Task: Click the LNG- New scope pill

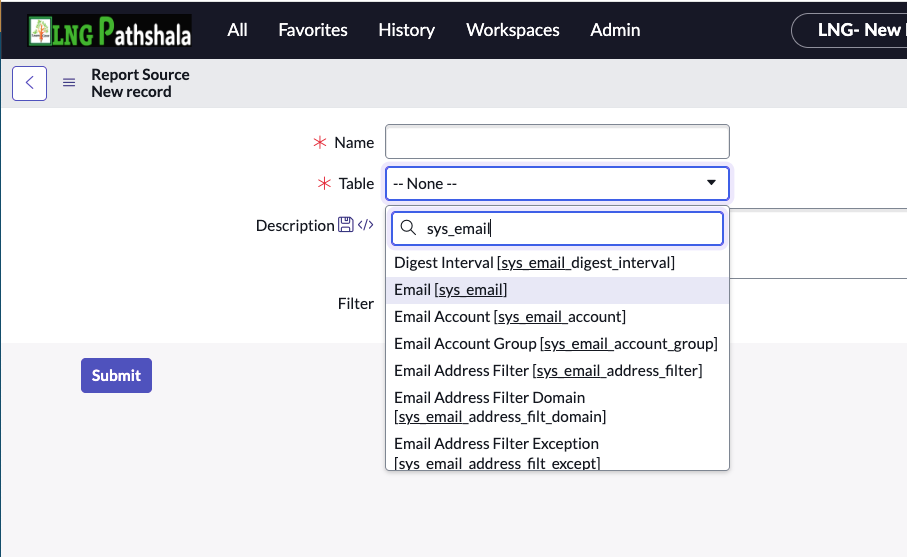Action: coord(849,30)
